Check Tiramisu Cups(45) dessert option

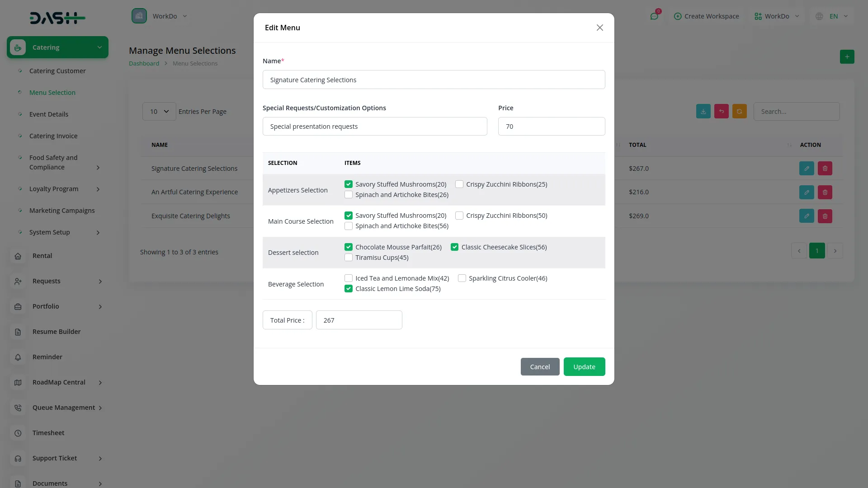click(349, 258)
